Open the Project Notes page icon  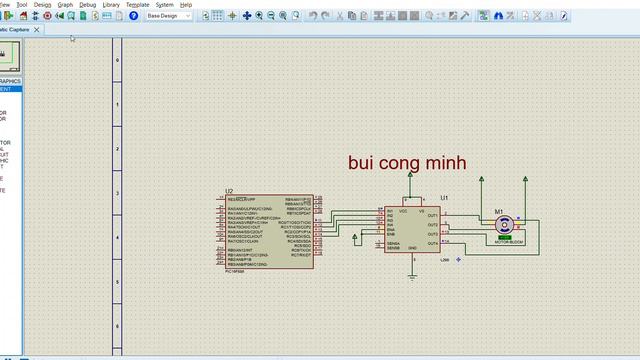pos(119,16)
